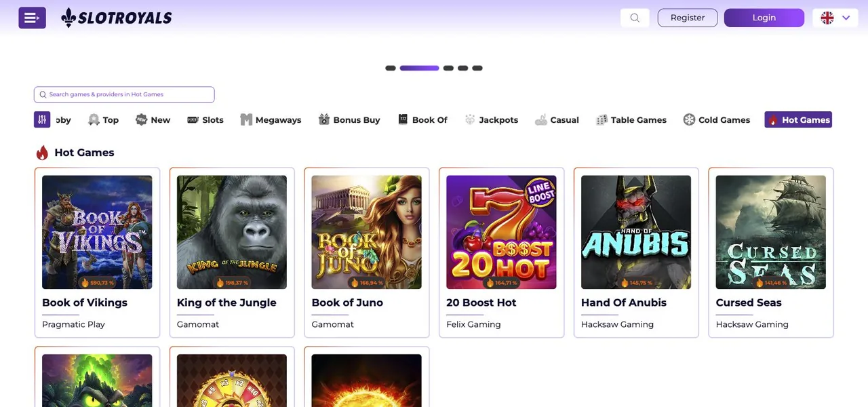This screenshot has height=407, width=868.
Task: Open the hamburger side menu
Action: 32,18
